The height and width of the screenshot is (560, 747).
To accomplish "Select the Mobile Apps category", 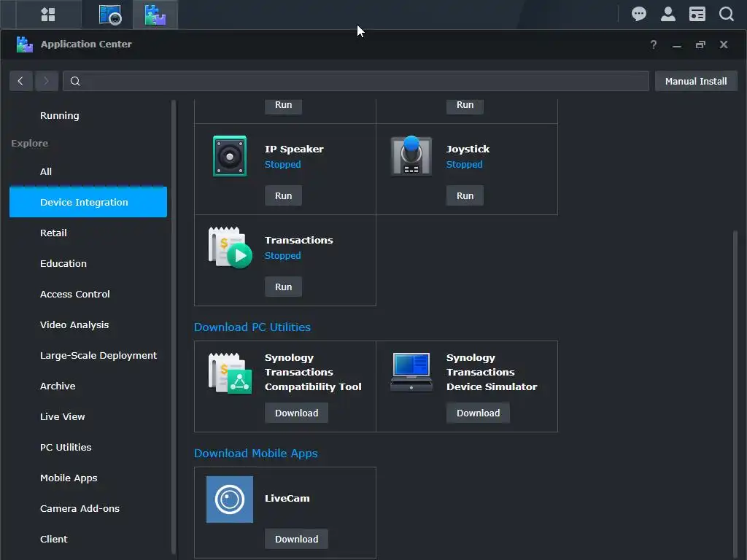I will click(x=88, y=478).
